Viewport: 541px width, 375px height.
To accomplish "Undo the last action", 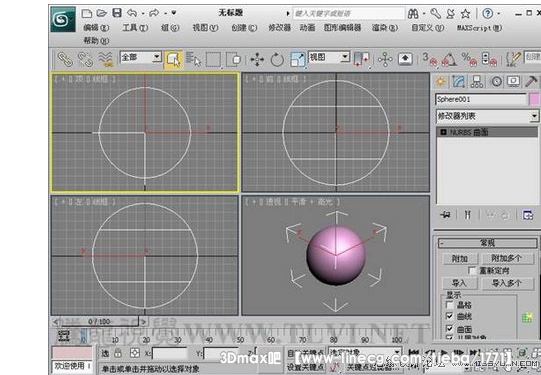I will click(132, 13).
